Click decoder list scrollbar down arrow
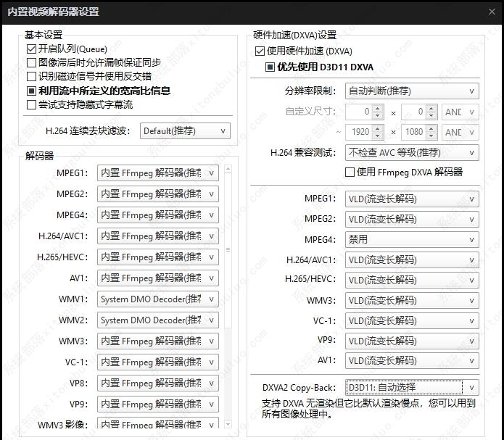The height and width of the screenshot is (440, 504). pos(228,424)
